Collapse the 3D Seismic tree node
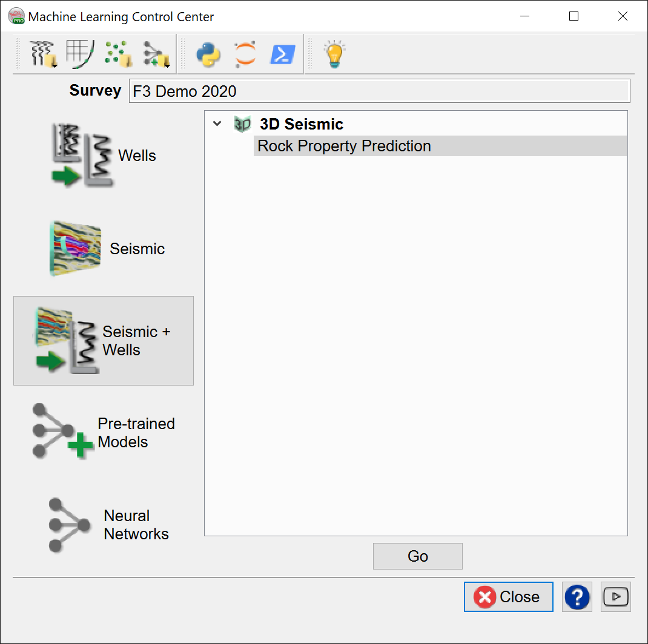Image resolution: width=648 pixels, height=644 pixels. click(x=217, y=124)
